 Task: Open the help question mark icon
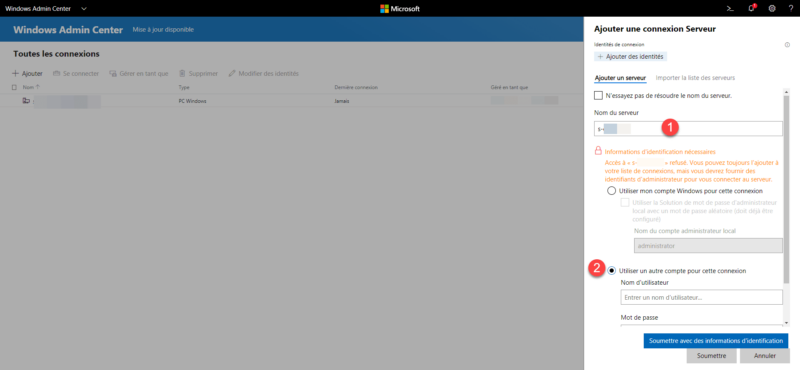(x=790, y=9)
